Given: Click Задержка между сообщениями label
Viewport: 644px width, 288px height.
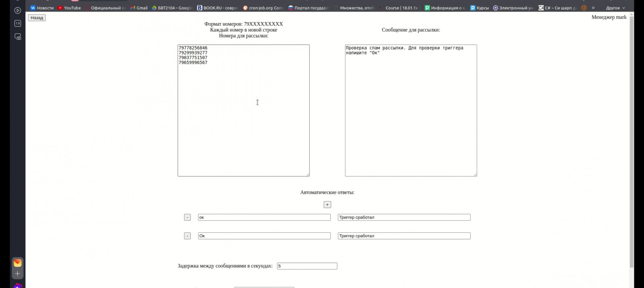Looking at the screenshot, I should [225, 266].
